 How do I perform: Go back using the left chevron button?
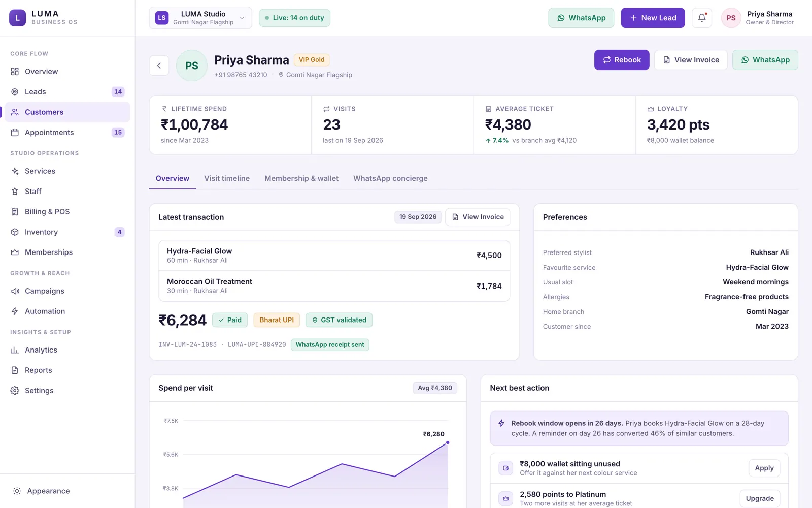point(159,66)
